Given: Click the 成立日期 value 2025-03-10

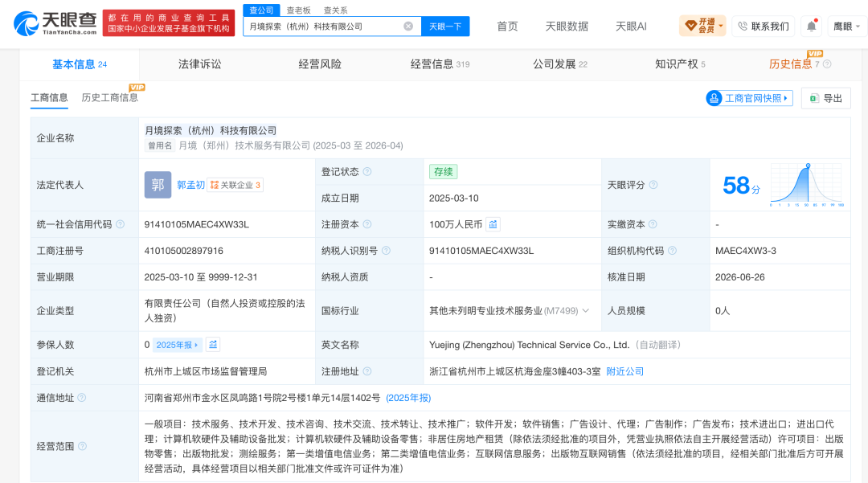Looking at the screenshot, I should 454,198.
